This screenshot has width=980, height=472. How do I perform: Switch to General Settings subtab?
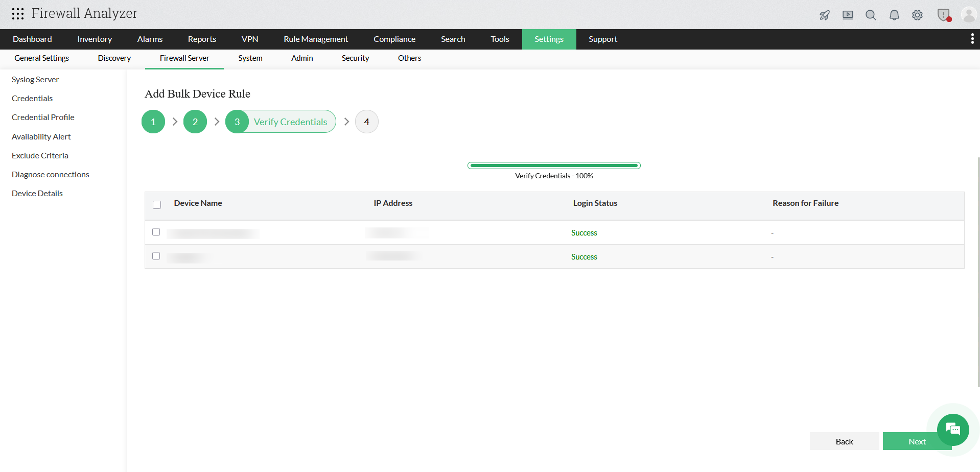point(42,58)
